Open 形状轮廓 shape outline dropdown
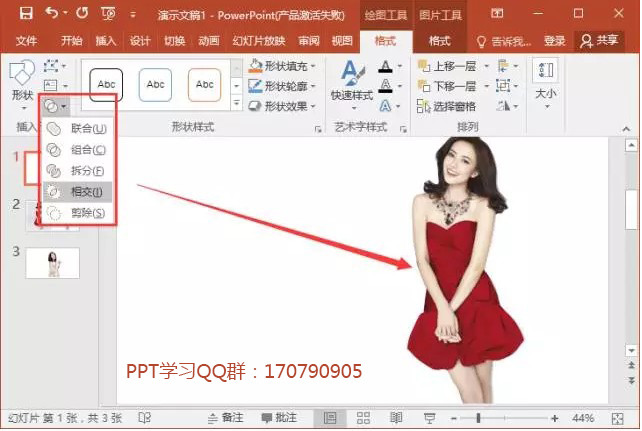This screenshot has height=431, width=642. [x=282, y=86]
